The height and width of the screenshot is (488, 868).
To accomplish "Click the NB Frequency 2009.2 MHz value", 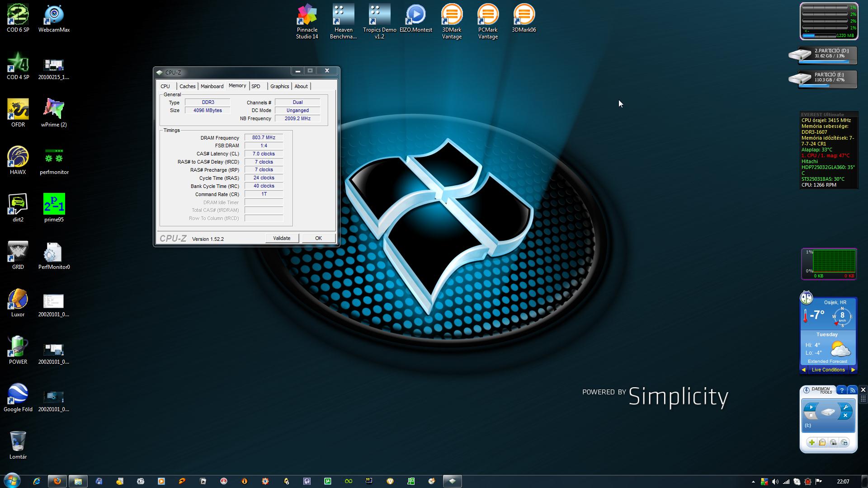I will coord(297,118).
